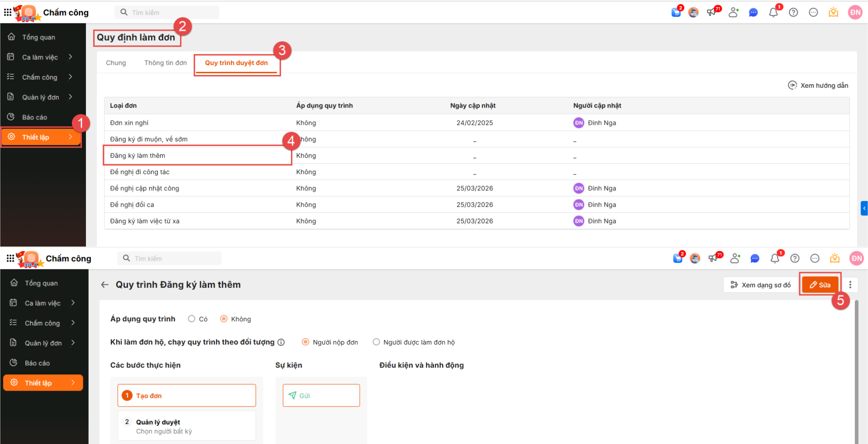Click the orange 'Sửa' edit button
The width and height of the screenshot is (868, 444).
[820, 285]
